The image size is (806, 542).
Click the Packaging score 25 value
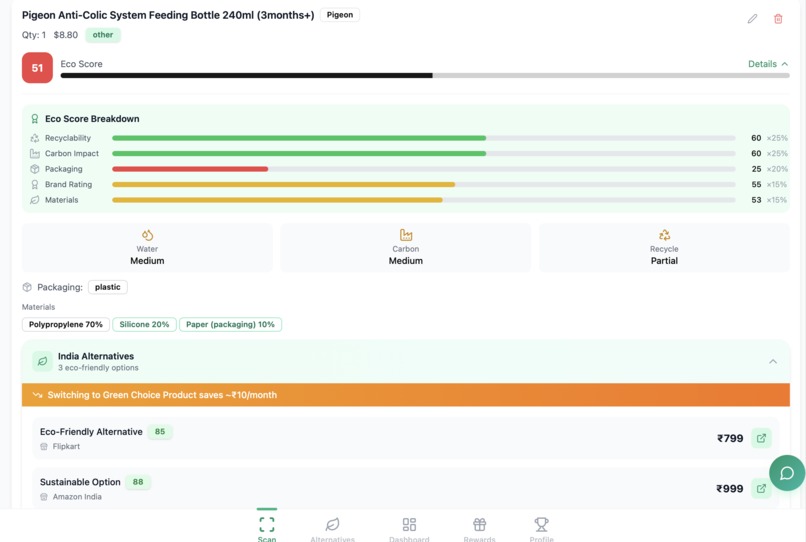point(756,169)
